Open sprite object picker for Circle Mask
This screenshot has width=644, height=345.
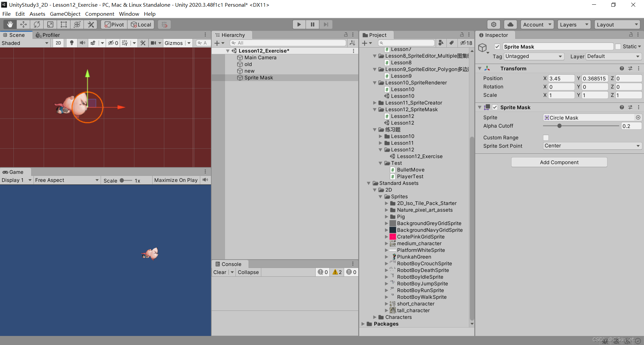tap(638, 118)
